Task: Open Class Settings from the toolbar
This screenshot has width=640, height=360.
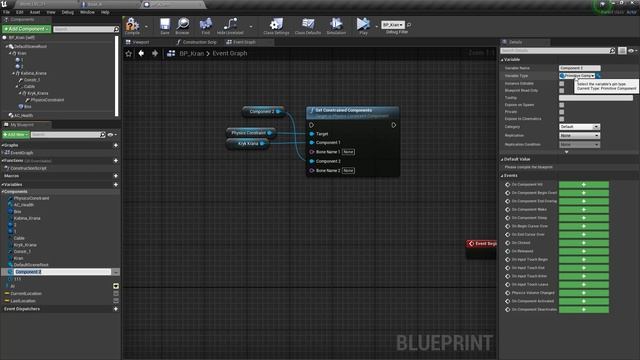Action: (276, 24)
